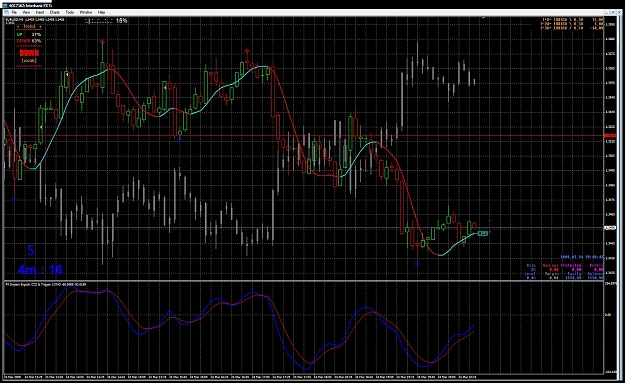
Task: Click the orange Trend header label
Action: pos(29,26)
